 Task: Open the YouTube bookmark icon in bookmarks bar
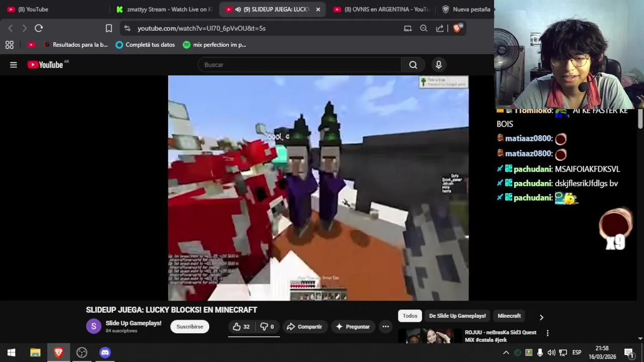(x=31, y=45)
